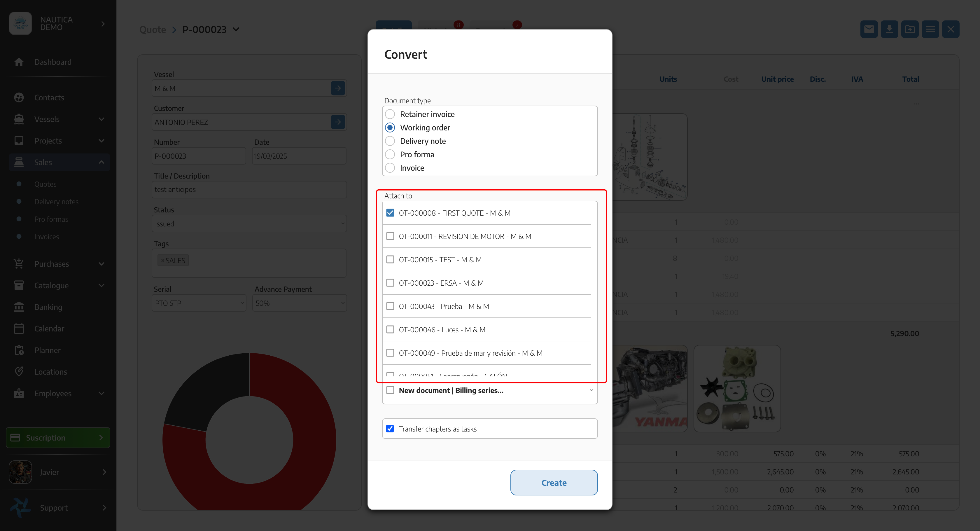Expand the Projects menu chevron

[101, 140]
